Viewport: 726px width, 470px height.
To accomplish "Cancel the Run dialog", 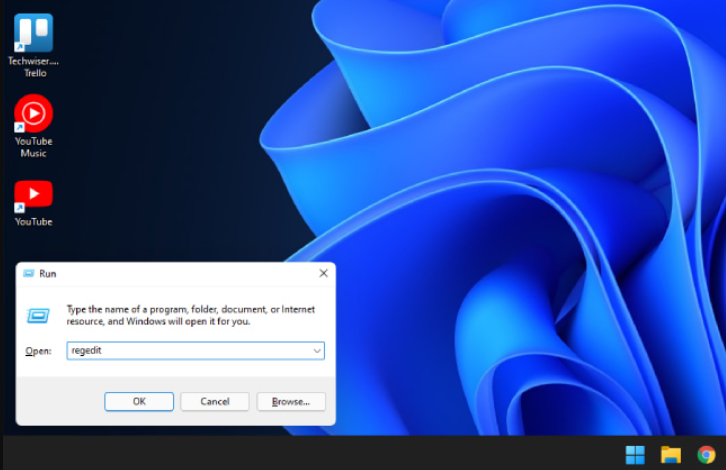I will point(215,401).
